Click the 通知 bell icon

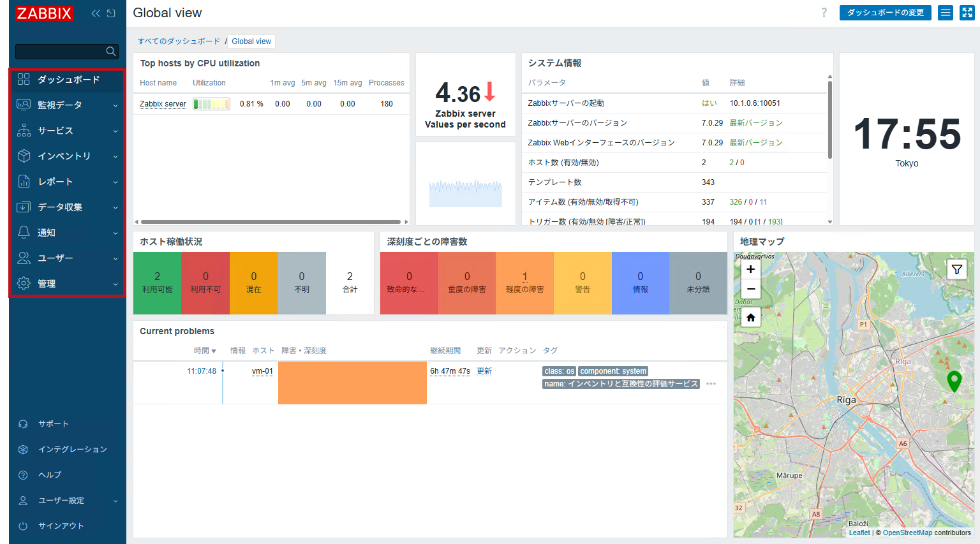pyautogui.click(x=24, y=232)
